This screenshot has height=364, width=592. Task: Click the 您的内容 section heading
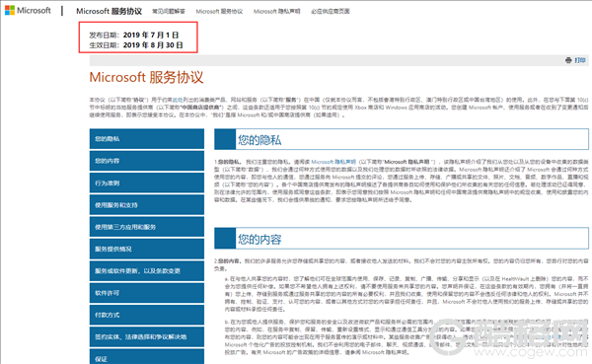(259, 239)
